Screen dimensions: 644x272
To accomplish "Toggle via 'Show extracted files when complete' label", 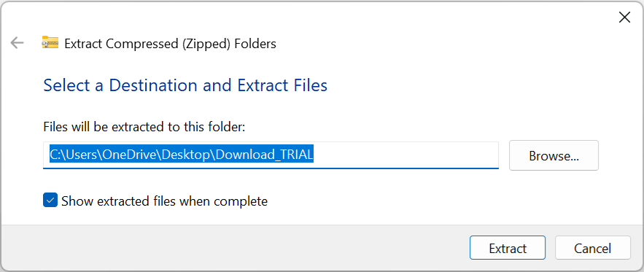I will [164, 201].
